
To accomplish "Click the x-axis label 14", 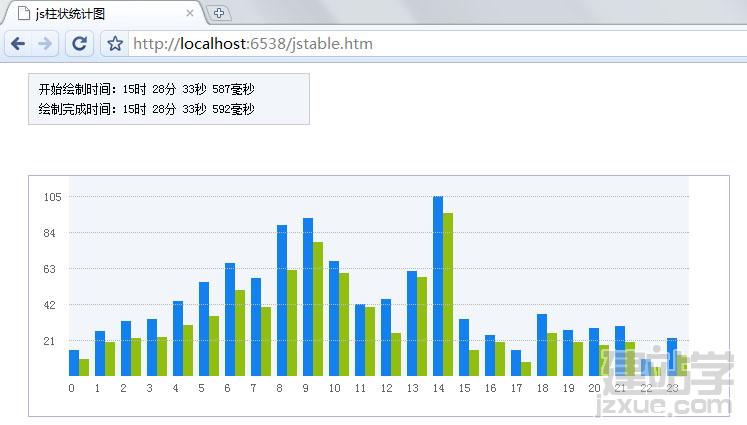I will click(438, 388).
